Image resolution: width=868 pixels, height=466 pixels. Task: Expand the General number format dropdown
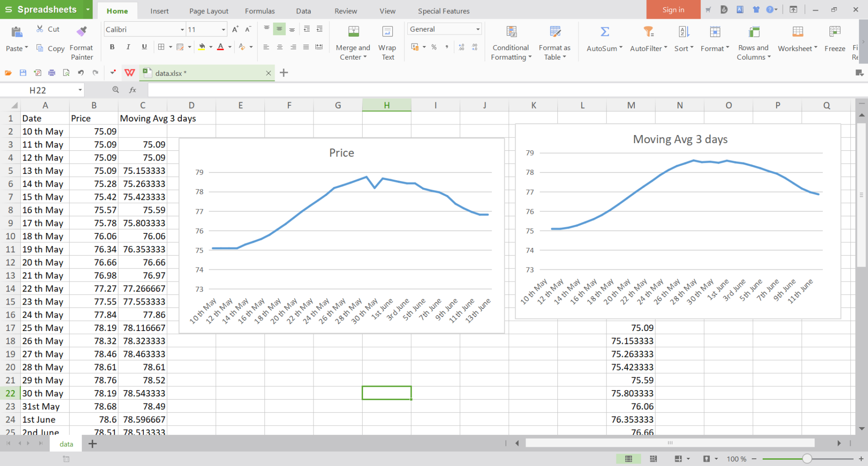[x=478, y=29]
